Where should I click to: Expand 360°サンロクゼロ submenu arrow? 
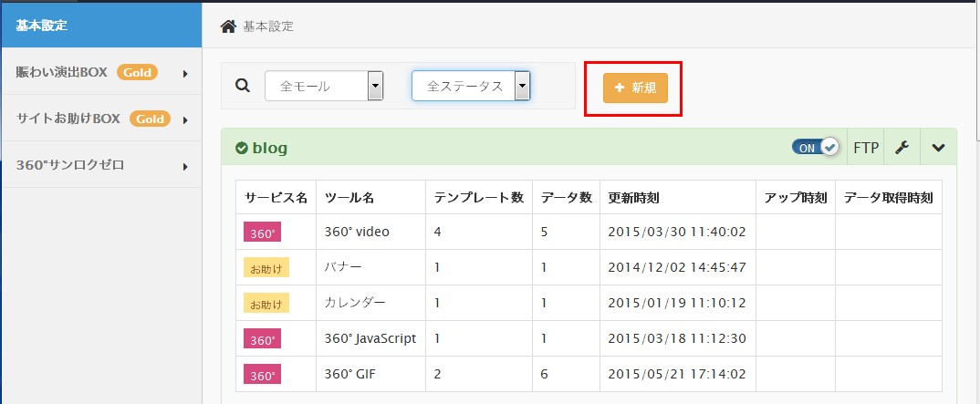(x=185, y=166)
